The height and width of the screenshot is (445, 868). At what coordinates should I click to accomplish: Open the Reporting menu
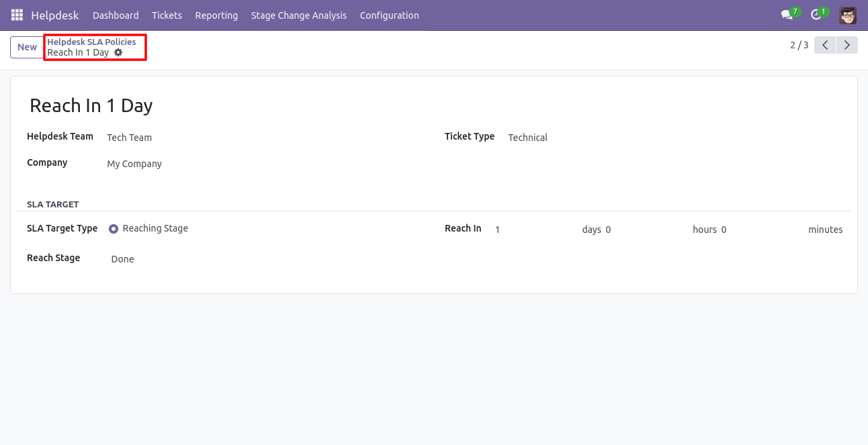coord(216,15)
